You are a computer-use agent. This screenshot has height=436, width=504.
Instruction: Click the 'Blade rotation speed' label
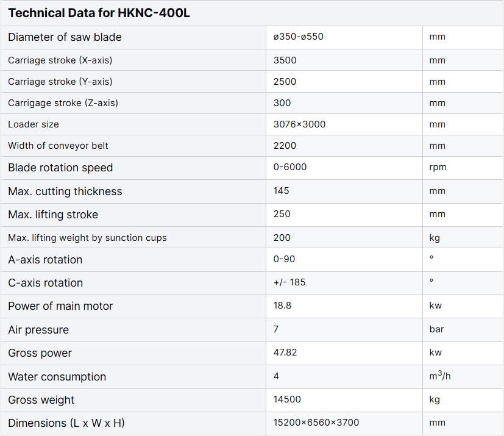coord(60,168)
